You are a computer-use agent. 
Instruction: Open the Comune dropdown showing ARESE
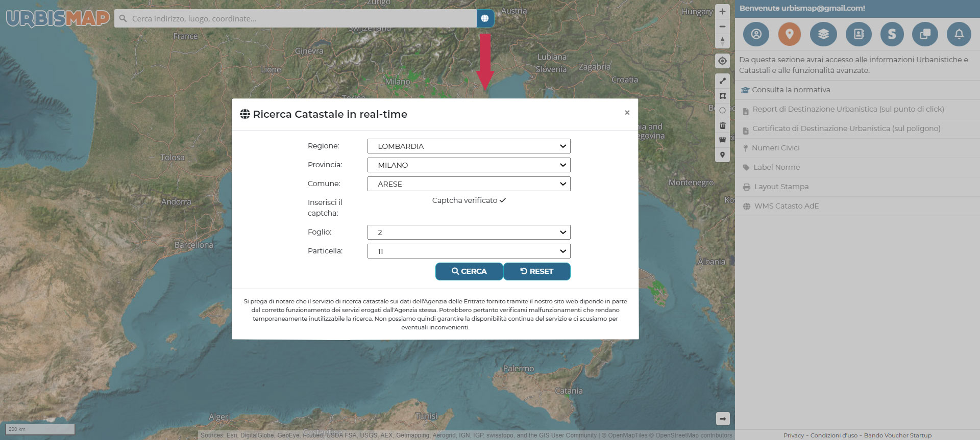pyautogui.click(x=469, y=184)
